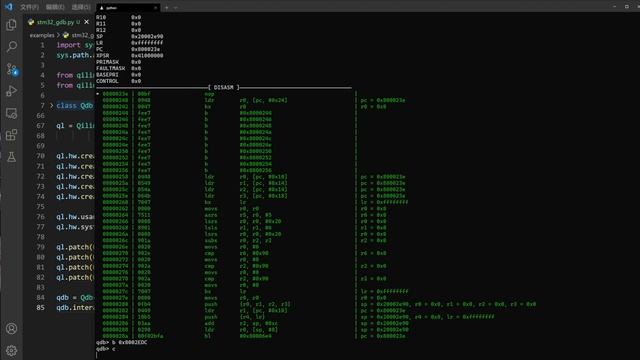The image size is (640, 360).
Task: Click the FAULTMASK register label
Action: (111, 68)
